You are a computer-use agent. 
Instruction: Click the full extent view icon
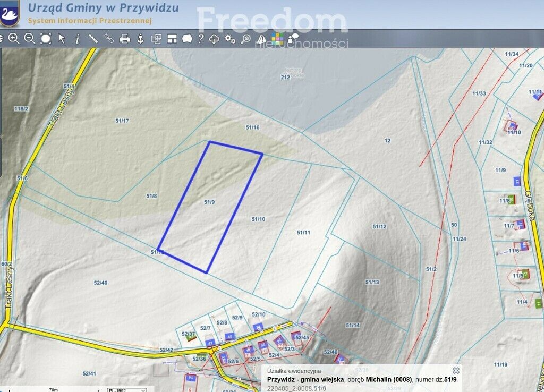tap(46, 38)
